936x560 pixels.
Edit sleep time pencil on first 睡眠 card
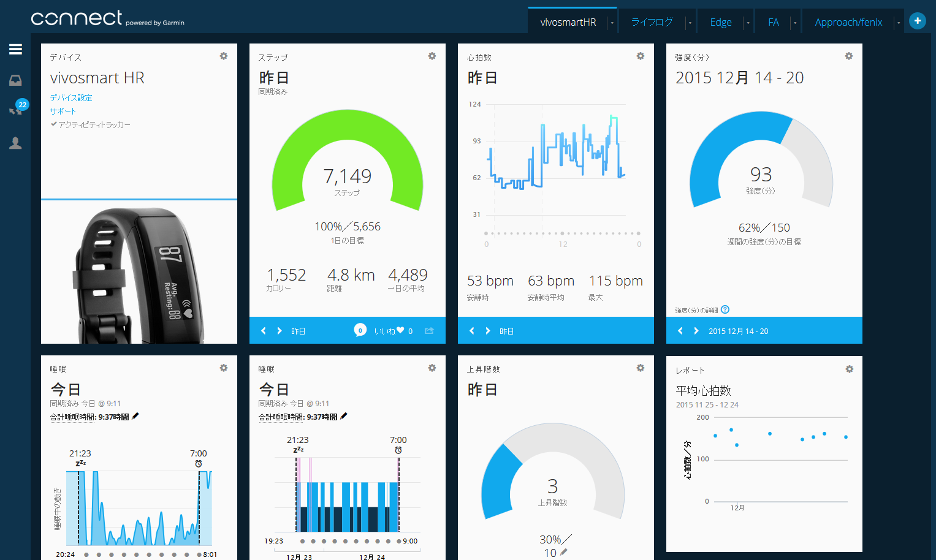(135, 416)
